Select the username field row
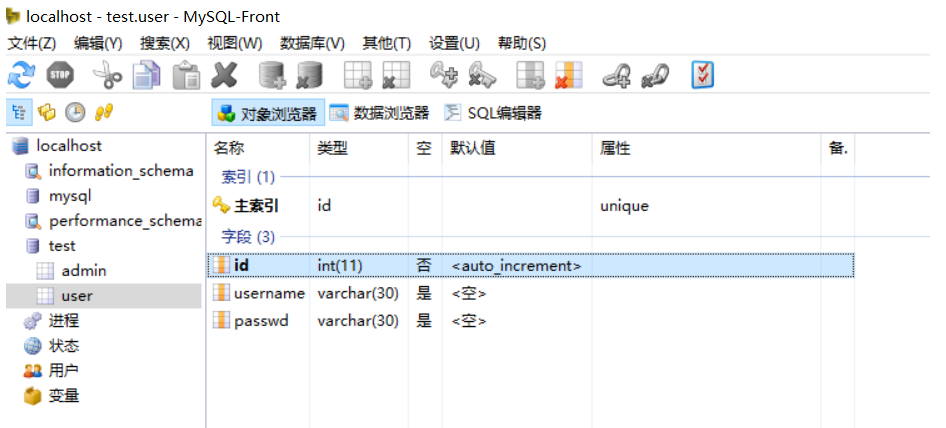Screen dimensions: 946x428 pos(268,293)
